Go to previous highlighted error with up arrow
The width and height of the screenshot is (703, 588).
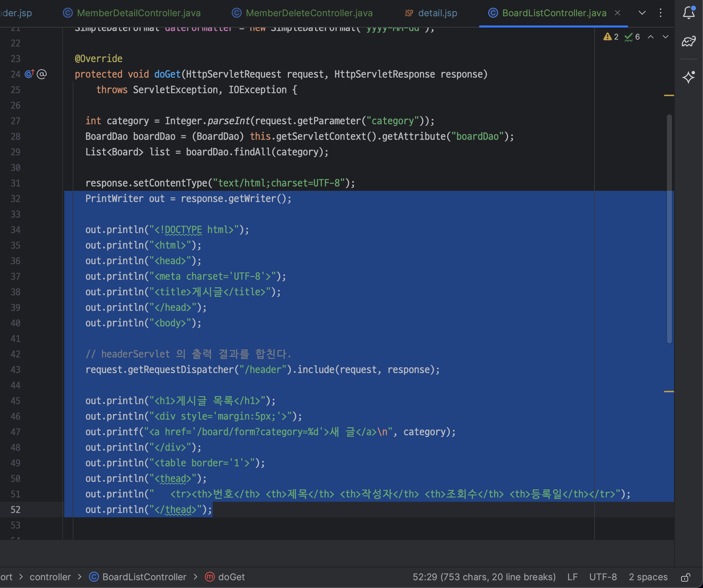pyautogui.click(x=651, y=37)
